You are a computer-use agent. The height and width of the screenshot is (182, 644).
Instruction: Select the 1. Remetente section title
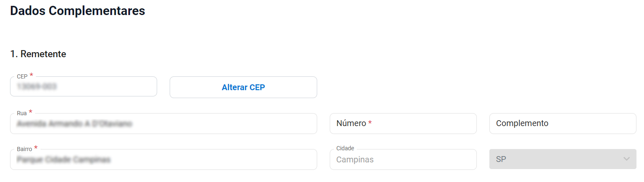pos(38,54)
